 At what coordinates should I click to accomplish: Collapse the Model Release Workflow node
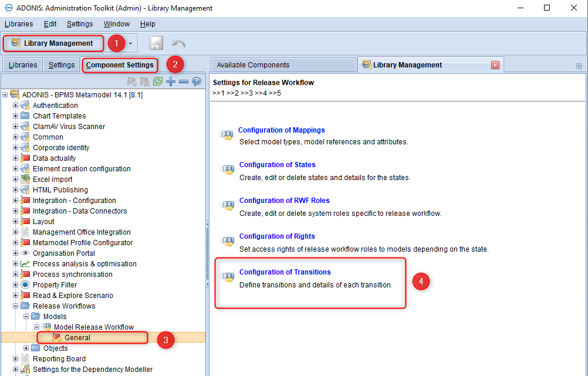(36, 327)
